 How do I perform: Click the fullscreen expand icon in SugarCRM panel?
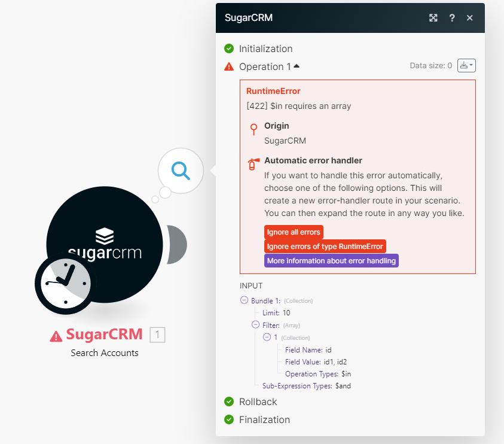click(433, 18)
